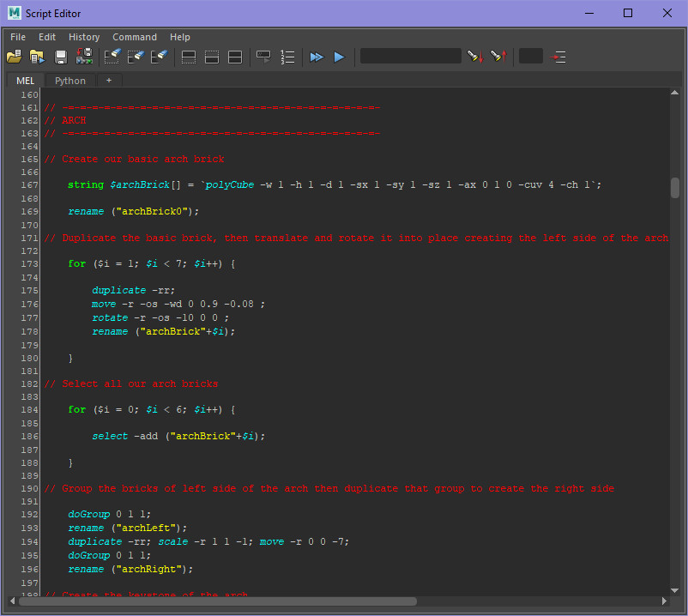Click the vertical scrollbar down arrow

tap(675, 590)
